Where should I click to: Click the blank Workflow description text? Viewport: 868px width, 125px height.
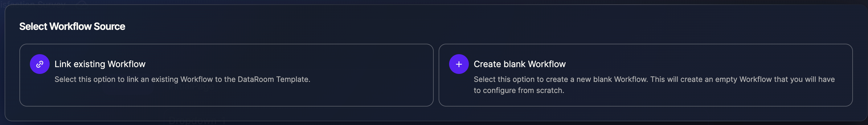click(654, 79)
